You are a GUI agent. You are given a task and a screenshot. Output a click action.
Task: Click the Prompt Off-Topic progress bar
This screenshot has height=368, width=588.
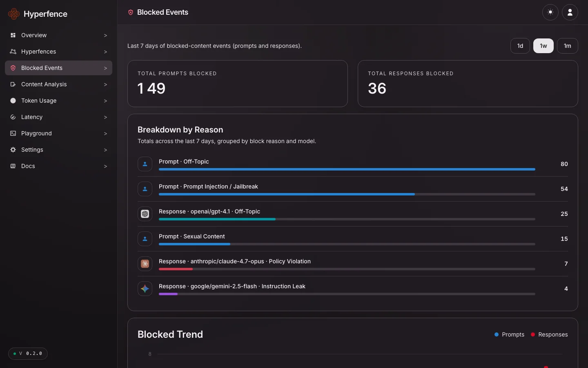(347, 169)
